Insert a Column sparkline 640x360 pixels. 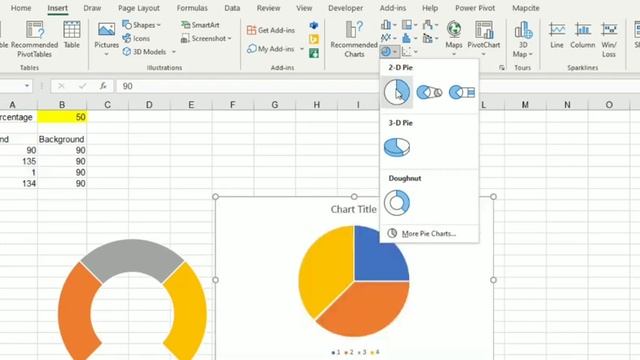pyautogui.click(x=582, y=35)
